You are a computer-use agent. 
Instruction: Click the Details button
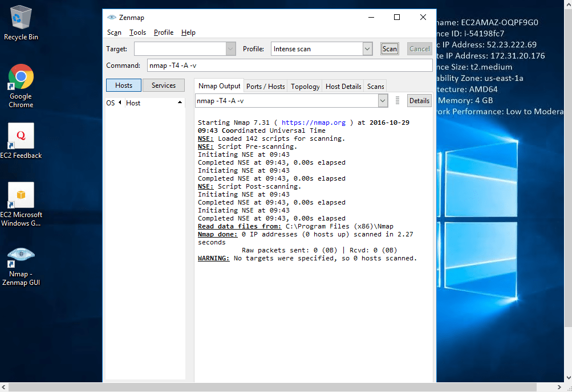[x=419, y=101]
